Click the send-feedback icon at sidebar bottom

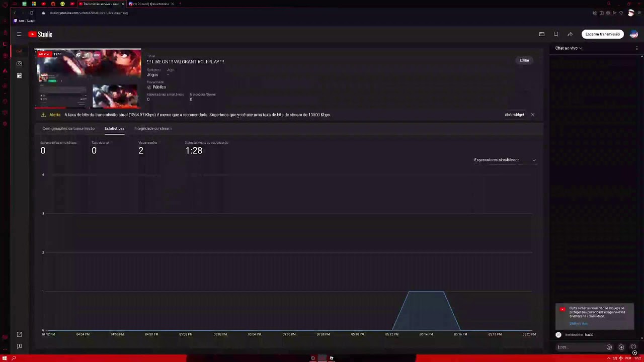pyautogui.click(x=19, y=346)
